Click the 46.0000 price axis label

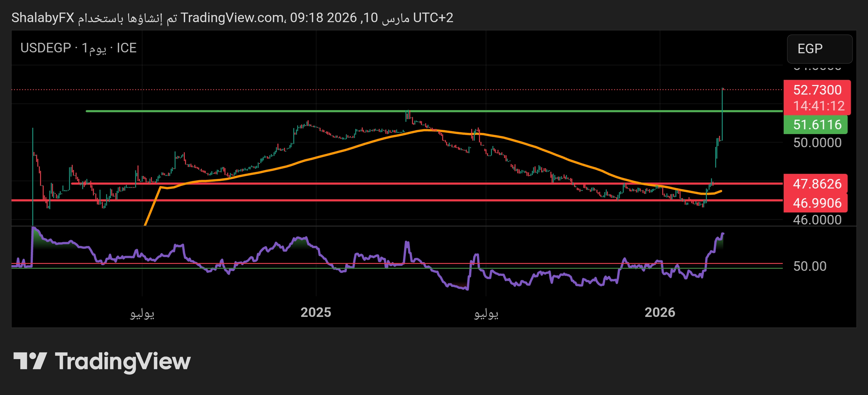(817, 220)
